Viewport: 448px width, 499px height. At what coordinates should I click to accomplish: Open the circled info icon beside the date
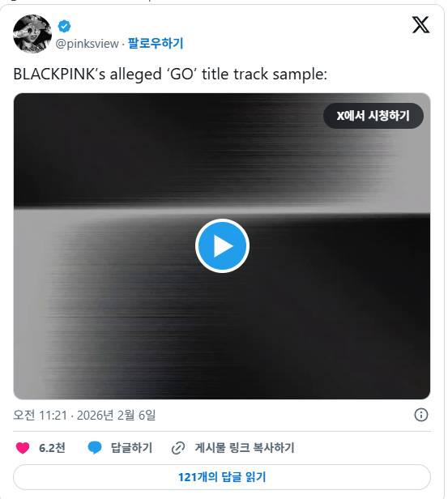point(421,415)
